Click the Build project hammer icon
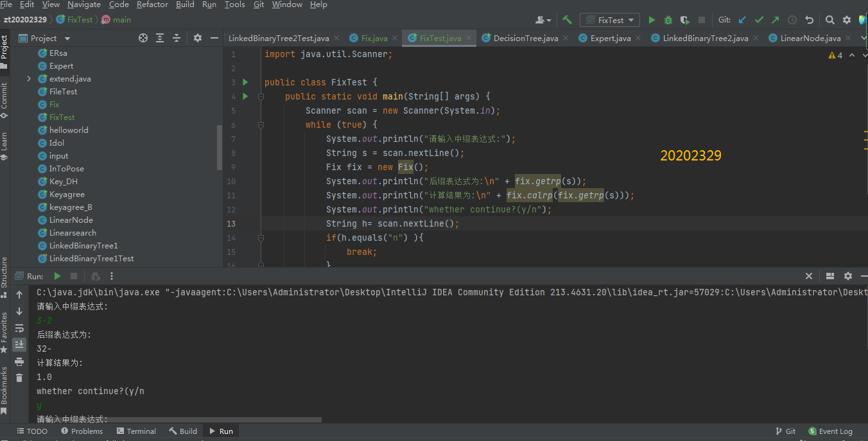Viewport: 868px width, 441px height. [x=567, y=20]
